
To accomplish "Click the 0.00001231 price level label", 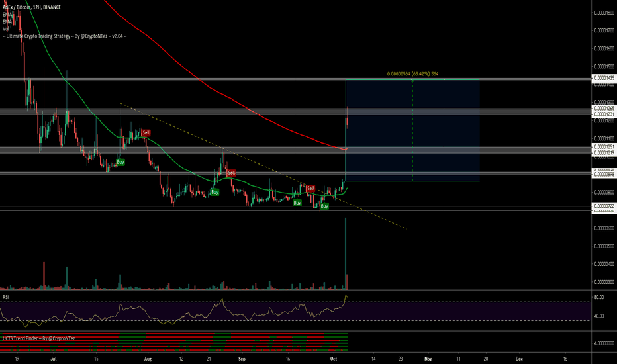I will coord(604,114).
